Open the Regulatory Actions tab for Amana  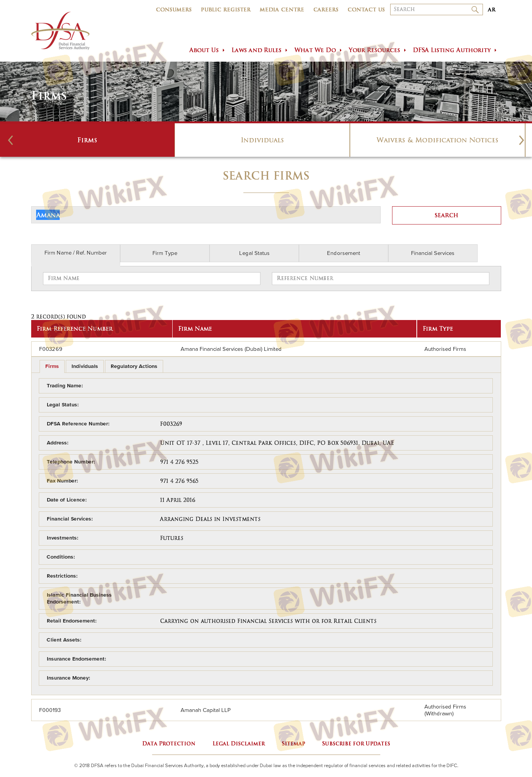coord(133,366)
